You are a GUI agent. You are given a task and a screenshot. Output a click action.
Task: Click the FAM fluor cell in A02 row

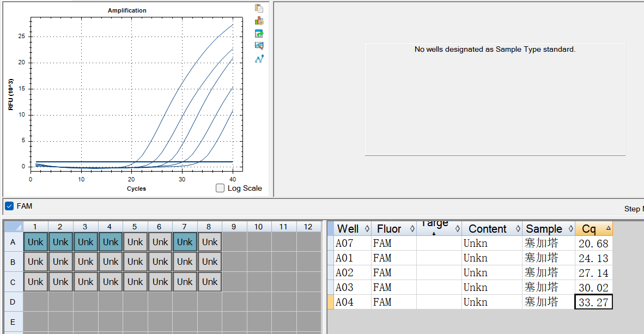click(393, 273)
